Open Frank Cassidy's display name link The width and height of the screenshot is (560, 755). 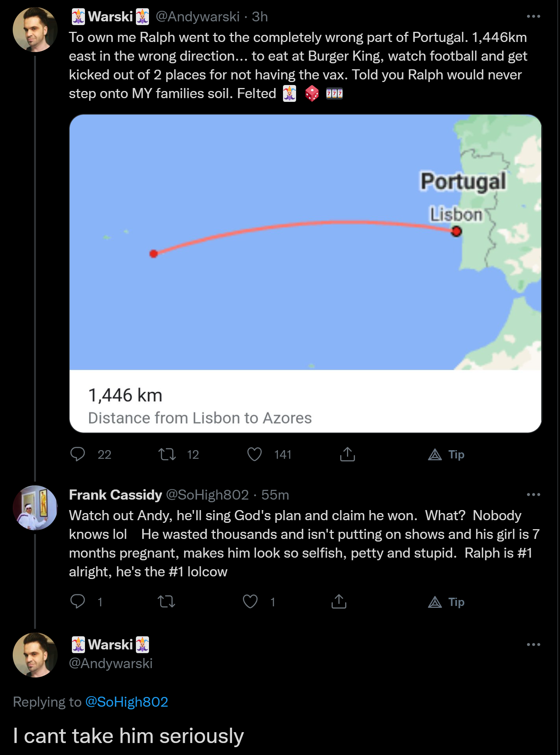click(x=115, y=495)
